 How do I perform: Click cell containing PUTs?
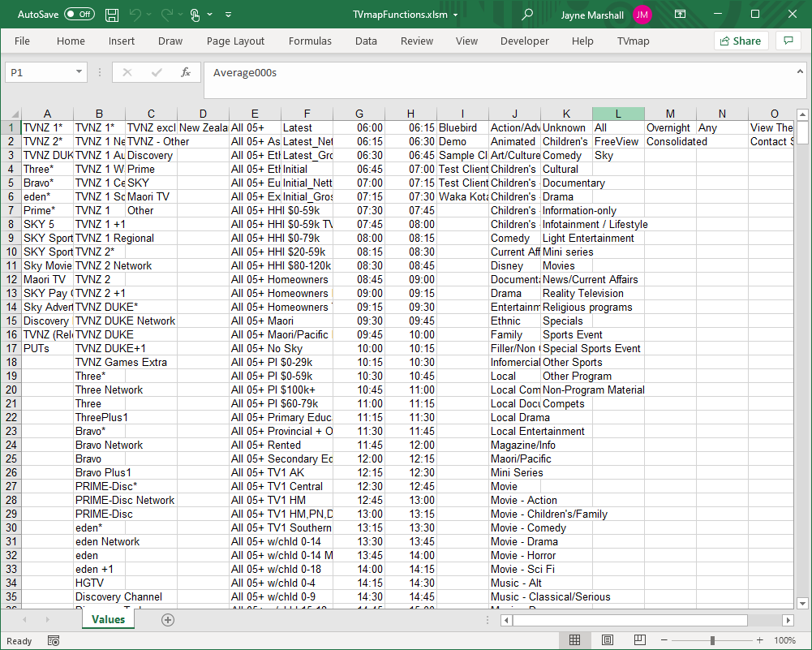(x=47, y=349)
